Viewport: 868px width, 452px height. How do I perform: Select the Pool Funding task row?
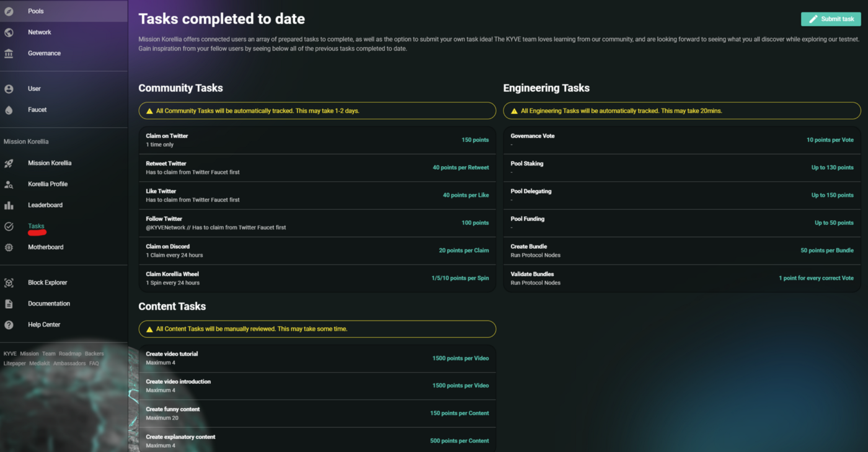click(682, 223)
